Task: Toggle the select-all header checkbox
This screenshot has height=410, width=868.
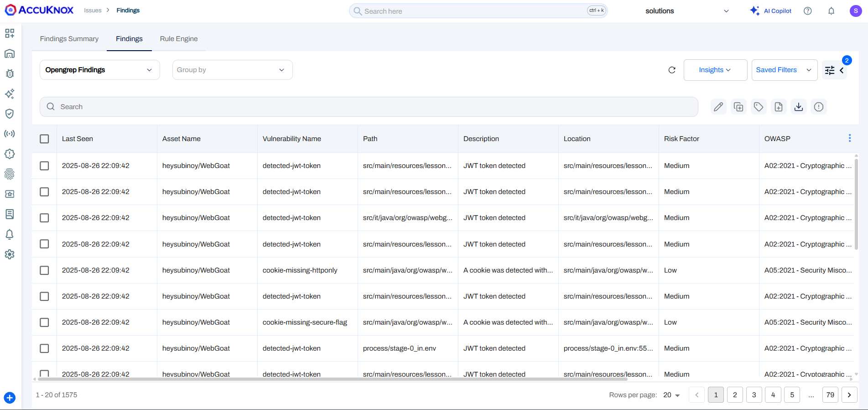Action: 44,139
